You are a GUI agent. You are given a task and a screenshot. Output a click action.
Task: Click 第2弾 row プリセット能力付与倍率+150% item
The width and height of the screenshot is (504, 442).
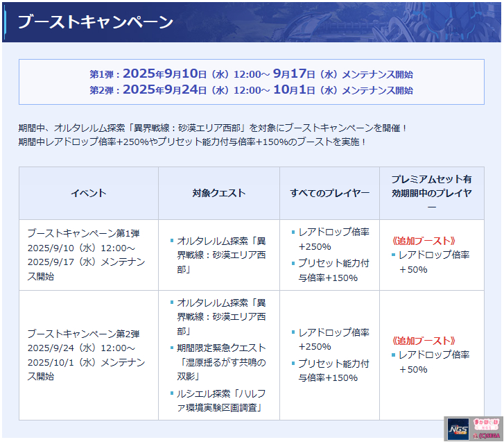point(331,371)
